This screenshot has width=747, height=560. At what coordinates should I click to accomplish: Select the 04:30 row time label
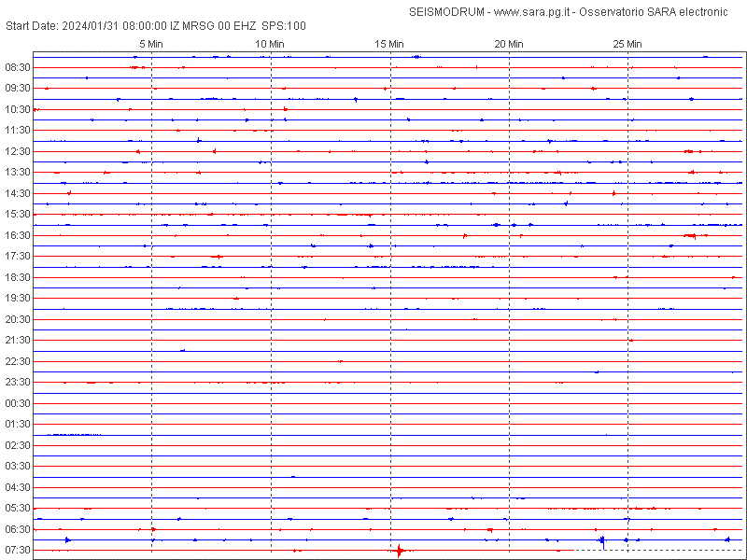tap(18, 487)
